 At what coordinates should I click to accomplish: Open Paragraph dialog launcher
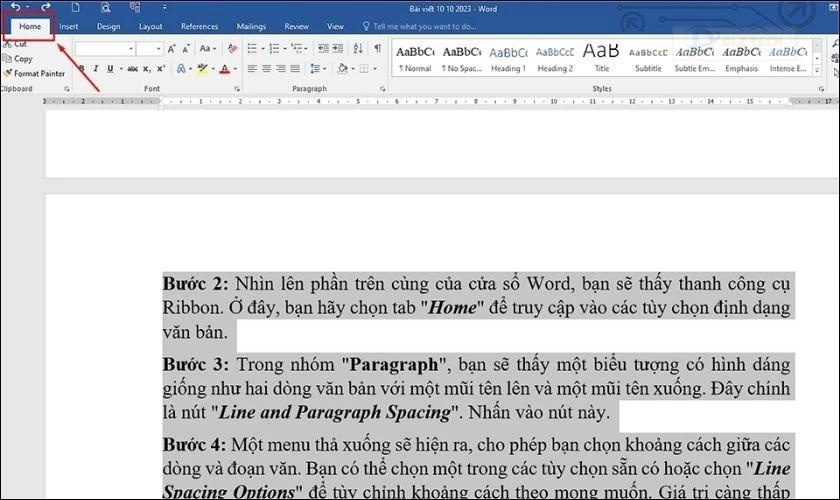[382, 89]
